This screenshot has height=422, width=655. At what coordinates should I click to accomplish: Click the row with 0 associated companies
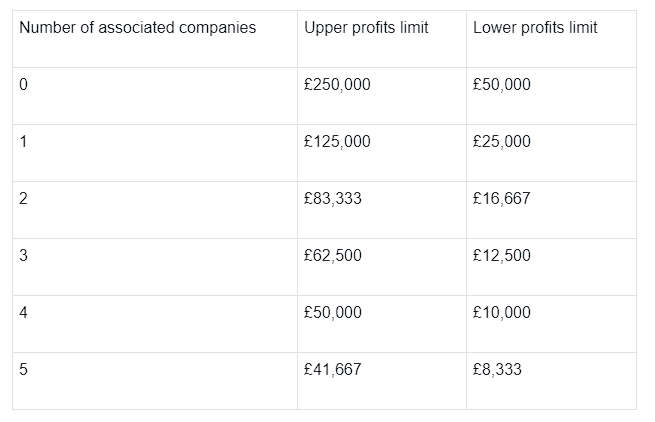pos(325,96)
